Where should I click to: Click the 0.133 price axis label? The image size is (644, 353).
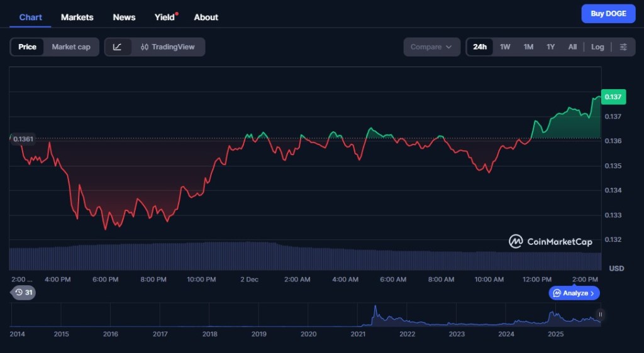(x=613, y=215)
